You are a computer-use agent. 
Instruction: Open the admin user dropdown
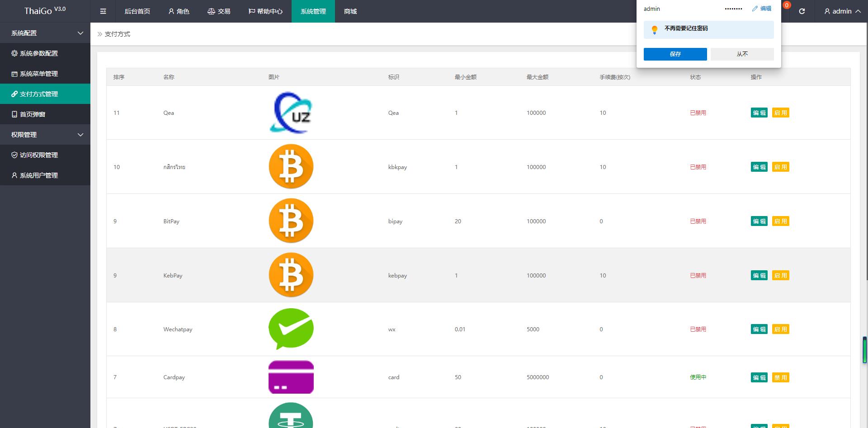point(842,11)
